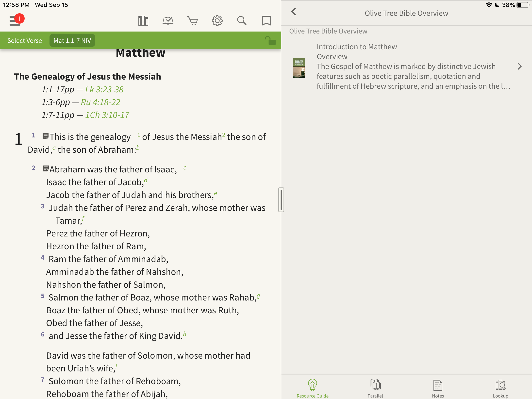Tap the bookmark ribbon icon

(266, 21)
